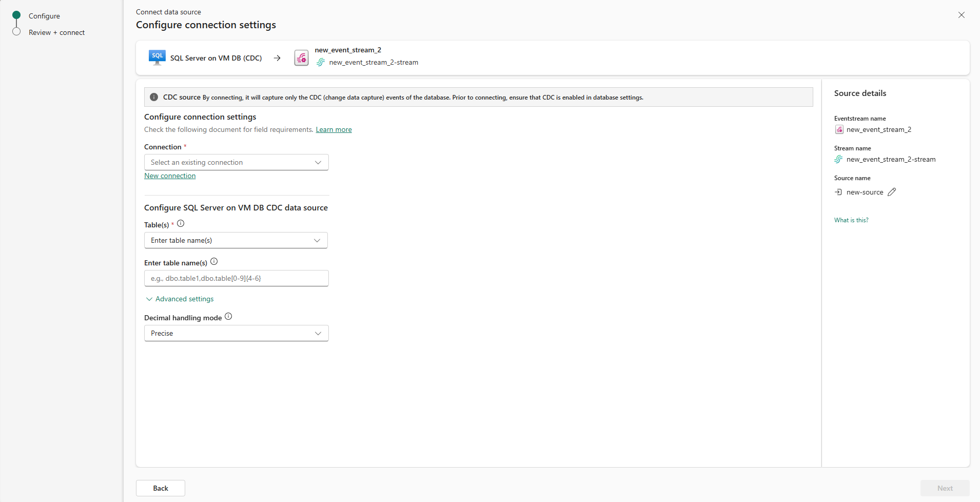
Task: Click the stream icon beside new_event_stream_2-stream
Action: click(x=320, y=62)
